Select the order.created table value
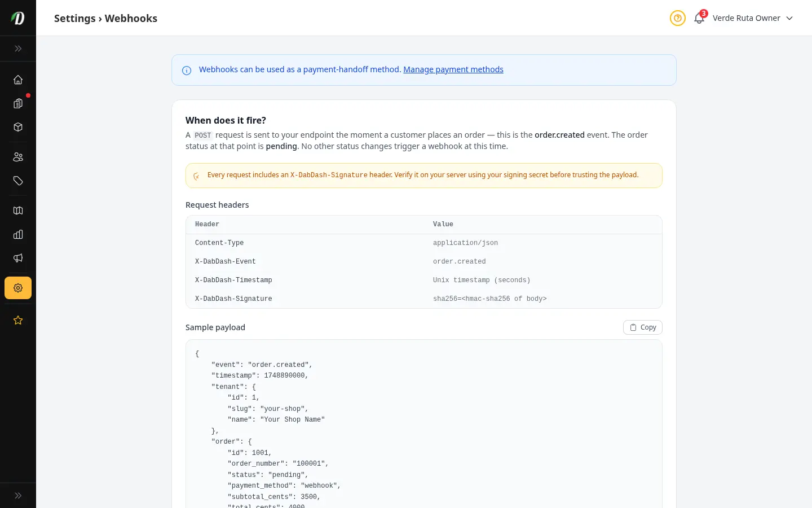This screenshot has width=812, height=508. coord(460,261)
